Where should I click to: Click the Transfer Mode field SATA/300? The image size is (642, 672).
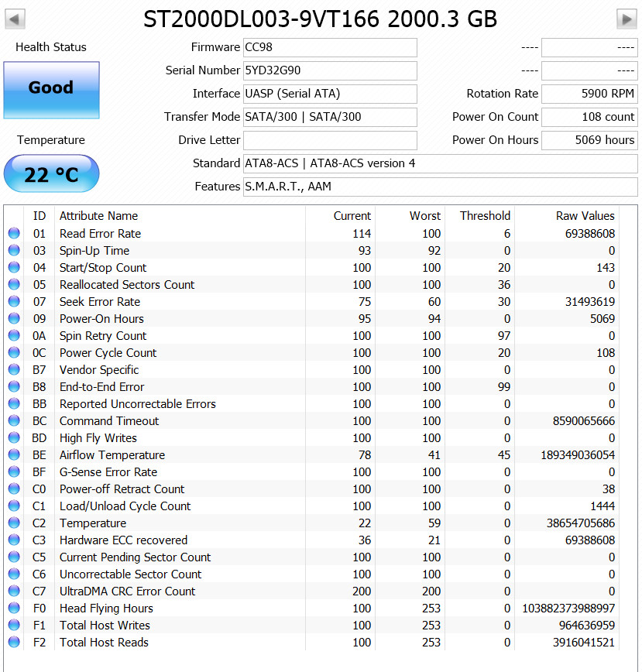(x=330, y=117)
